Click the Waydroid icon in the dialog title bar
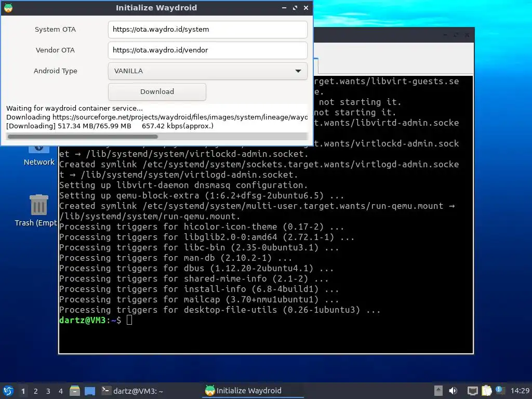 pyautogui.click(x=8, y=7)
